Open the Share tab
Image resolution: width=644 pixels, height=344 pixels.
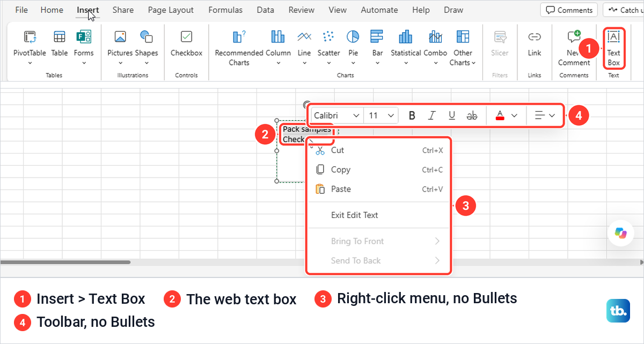(123, 10)
